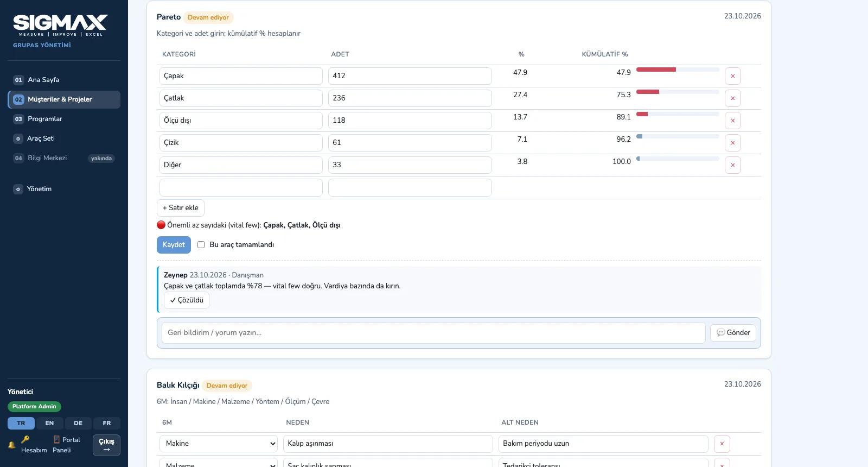Open the Makine 6M dropdown
868x467 pixels.
[x=219, y=444]
